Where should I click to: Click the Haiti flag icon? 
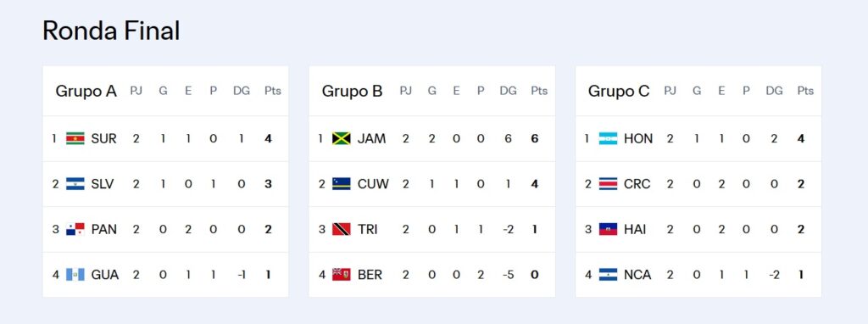608,229
